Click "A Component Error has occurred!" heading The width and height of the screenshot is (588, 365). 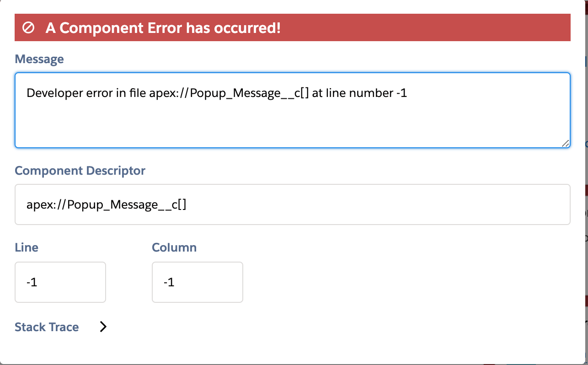(163, 28)
